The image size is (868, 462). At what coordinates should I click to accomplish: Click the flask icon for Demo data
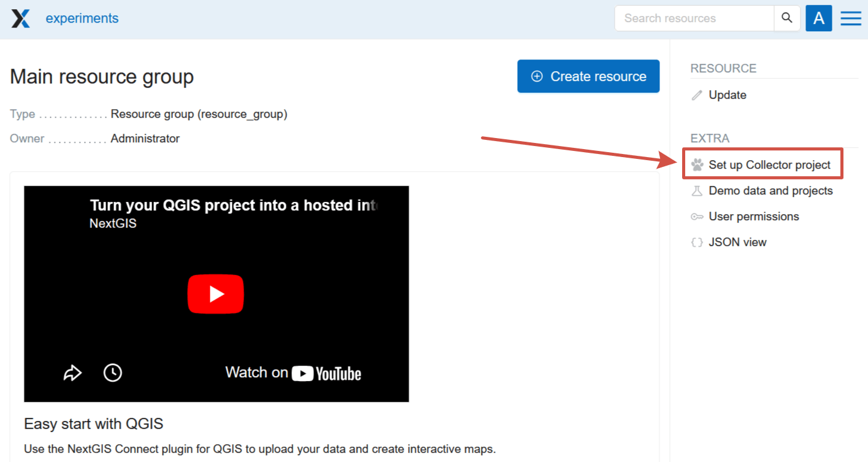pyautogui.click(x=697, y=191)
